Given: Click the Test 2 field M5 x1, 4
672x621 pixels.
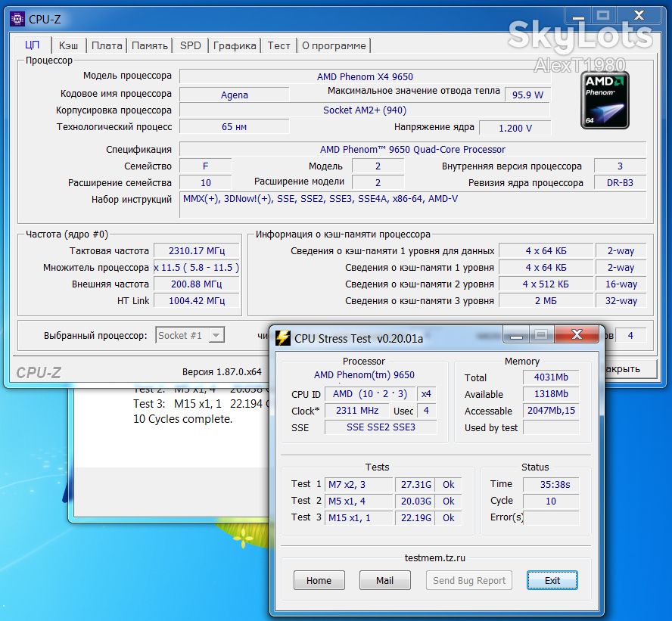Looking at the screenshot, I should click(x=358, y=501).
